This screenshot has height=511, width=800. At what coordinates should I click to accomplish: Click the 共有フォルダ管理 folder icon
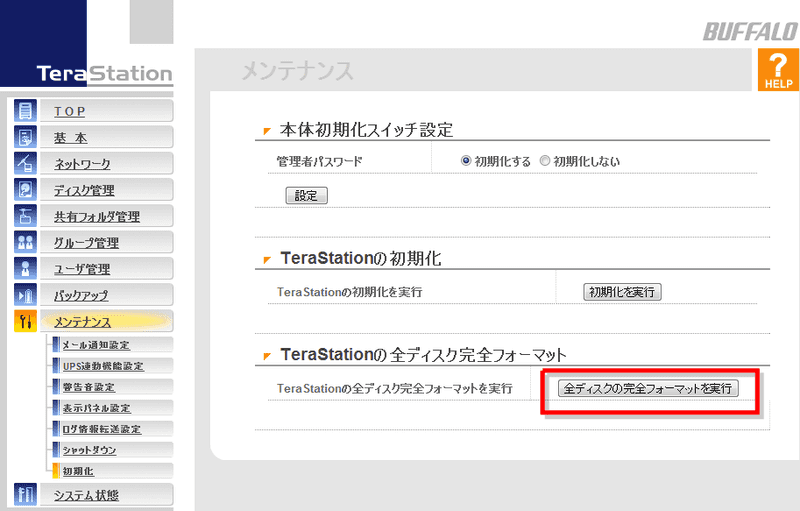(25, 216)
